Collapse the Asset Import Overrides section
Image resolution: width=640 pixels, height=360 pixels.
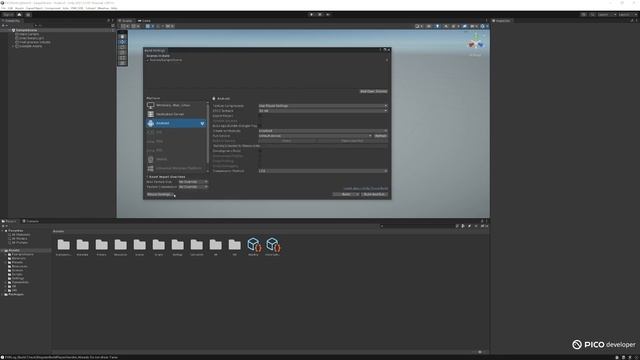pos(147,177)
